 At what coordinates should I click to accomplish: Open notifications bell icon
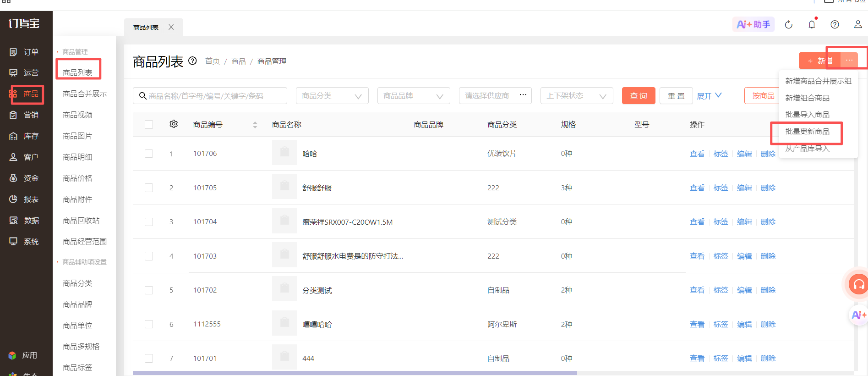pyautogui.click(x=812, y=24)
